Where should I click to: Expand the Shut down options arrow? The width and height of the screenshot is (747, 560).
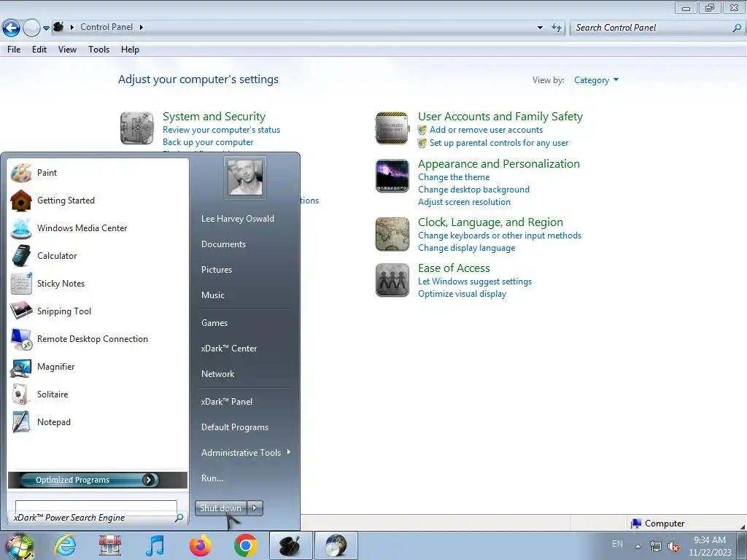[x=255, y=508]
